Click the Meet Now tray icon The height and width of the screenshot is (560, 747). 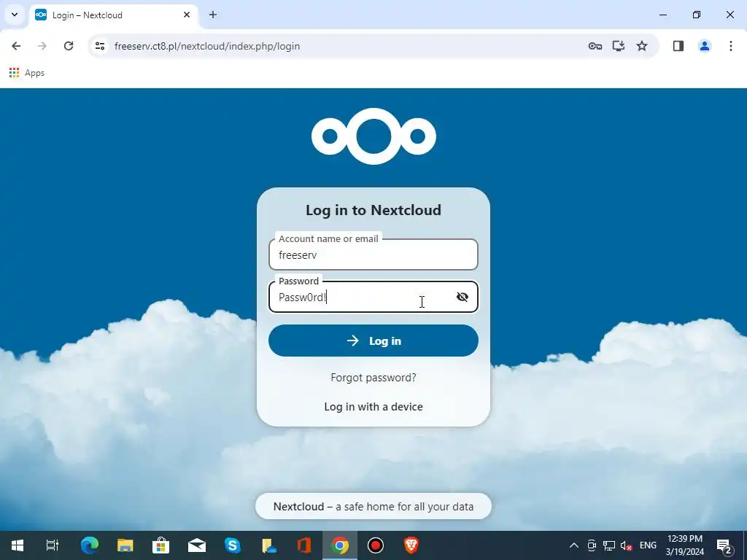click(x=592, y=545)
